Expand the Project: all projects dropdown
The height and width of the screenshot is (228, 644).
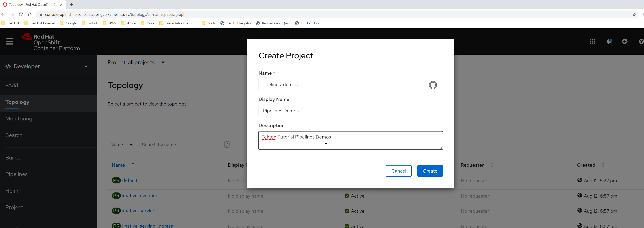(x=136, y=62)
